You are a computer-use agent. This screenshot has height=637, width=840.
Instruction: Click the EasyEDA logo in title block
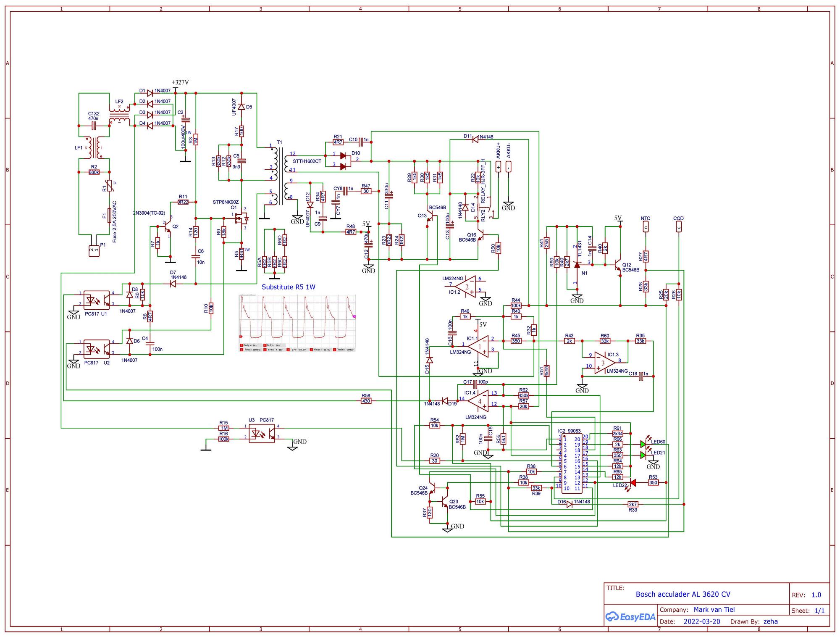coord(630,617)
